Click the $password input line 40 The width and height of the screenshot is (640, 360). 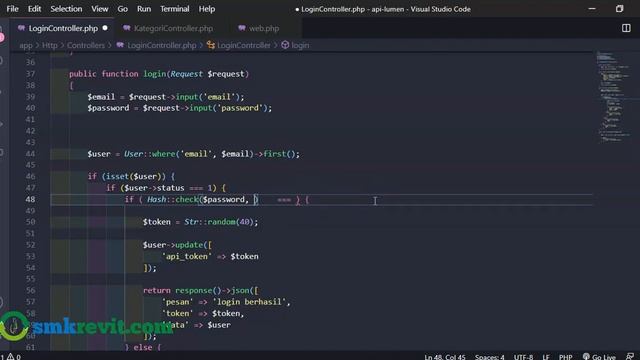179,108
